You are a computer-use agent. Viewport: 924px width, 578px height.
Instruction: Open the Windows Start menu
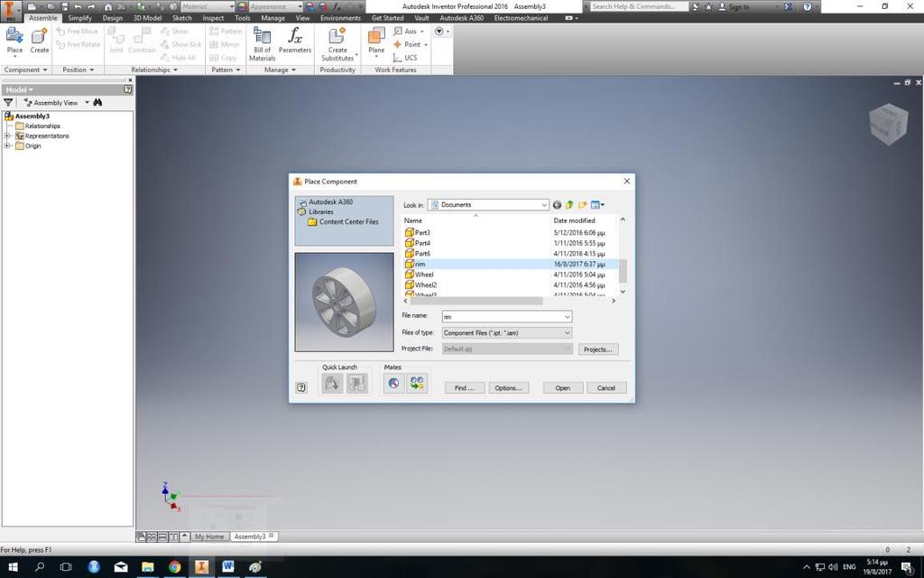pyautogui.click(x=13, y=567)
